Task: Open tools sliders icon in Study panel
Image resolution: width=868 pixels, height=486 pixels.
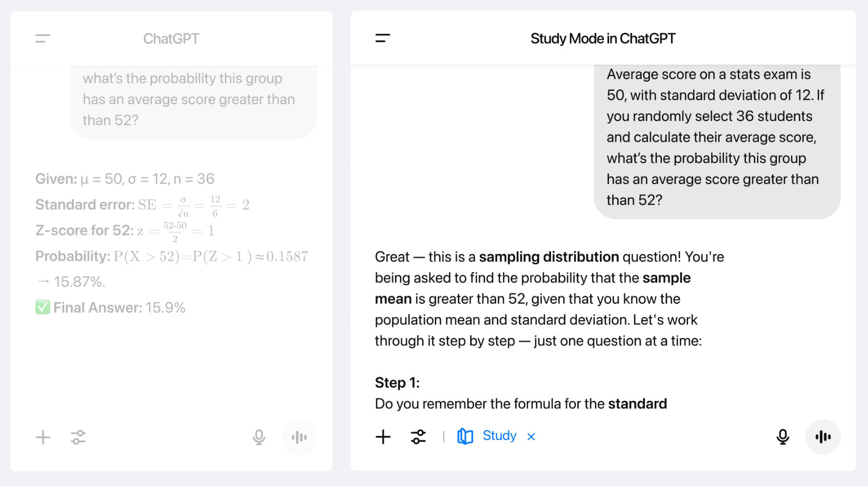Action: pos(418,437)
